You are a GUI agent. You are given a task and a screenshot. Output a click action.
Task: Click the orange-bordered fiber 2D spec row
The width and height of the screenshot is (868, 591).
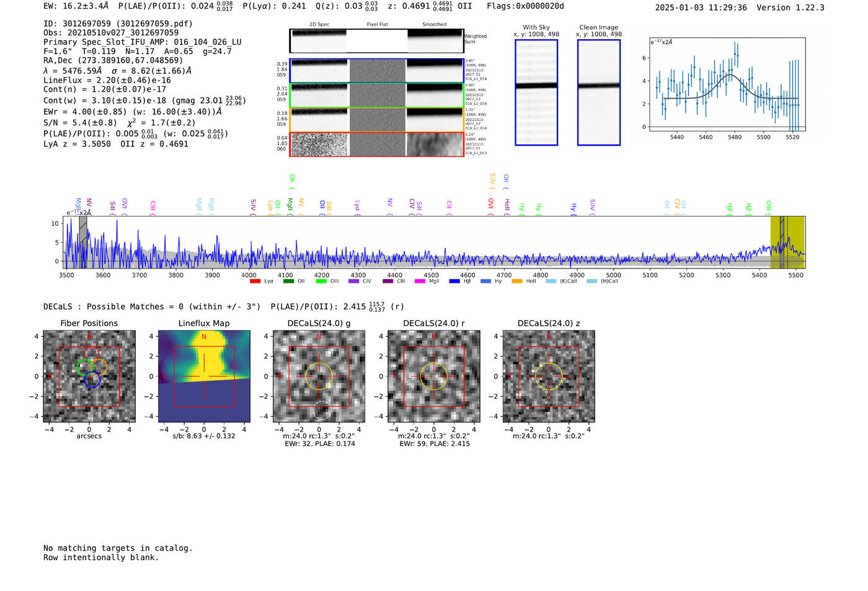377,120
